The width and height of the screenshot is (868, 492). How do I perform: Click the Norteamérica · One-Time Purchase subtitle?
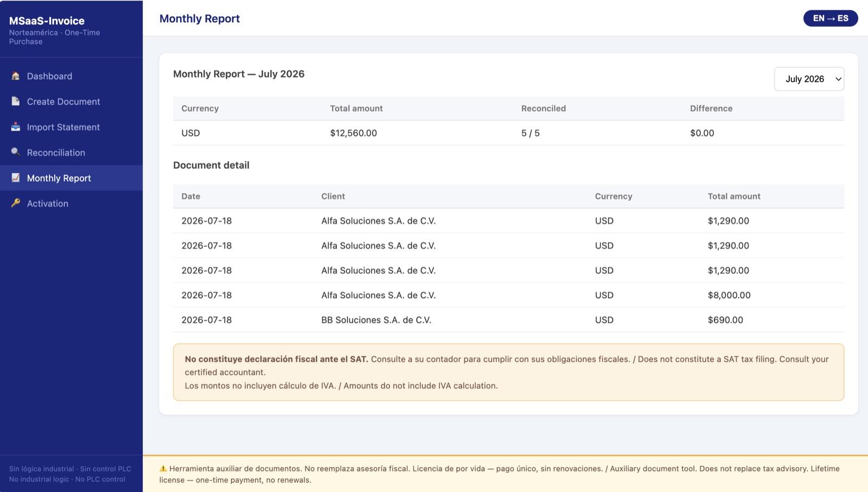54,37
